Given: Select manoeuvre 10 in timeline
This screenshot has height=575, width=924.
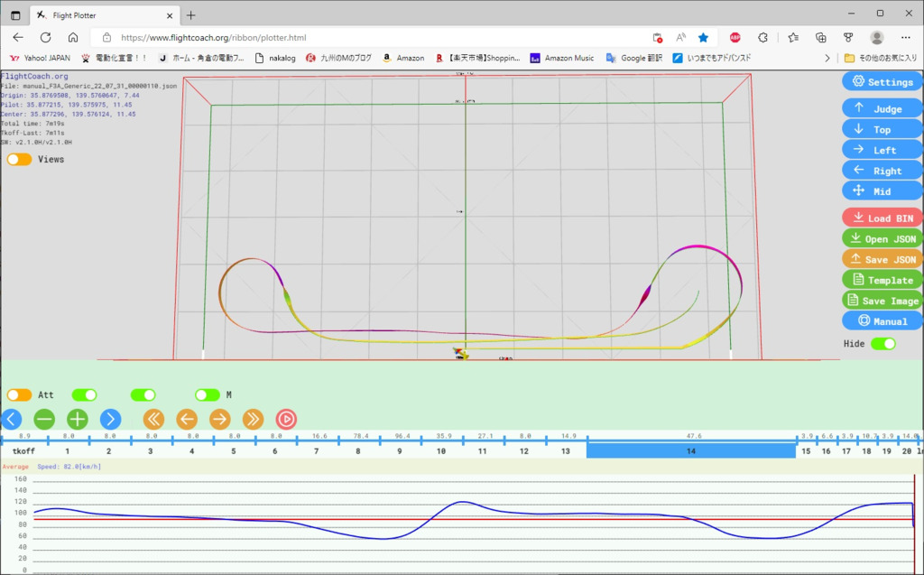Looking at the screenshot, I should click(x=440, y=450).
